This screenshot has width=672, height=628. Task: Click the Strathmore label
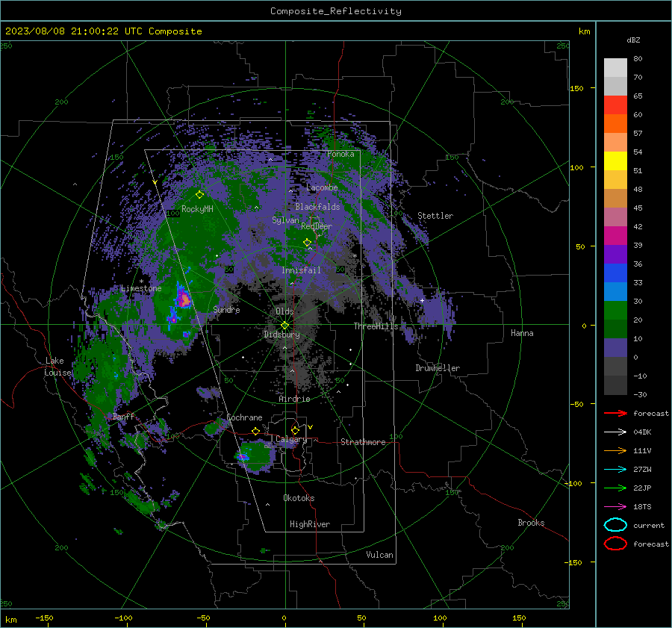coord(363,442)
